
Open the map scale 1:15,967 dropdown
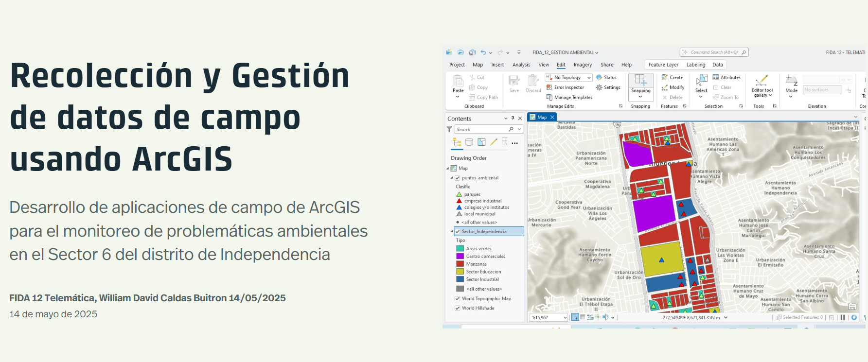click(565, 318)
